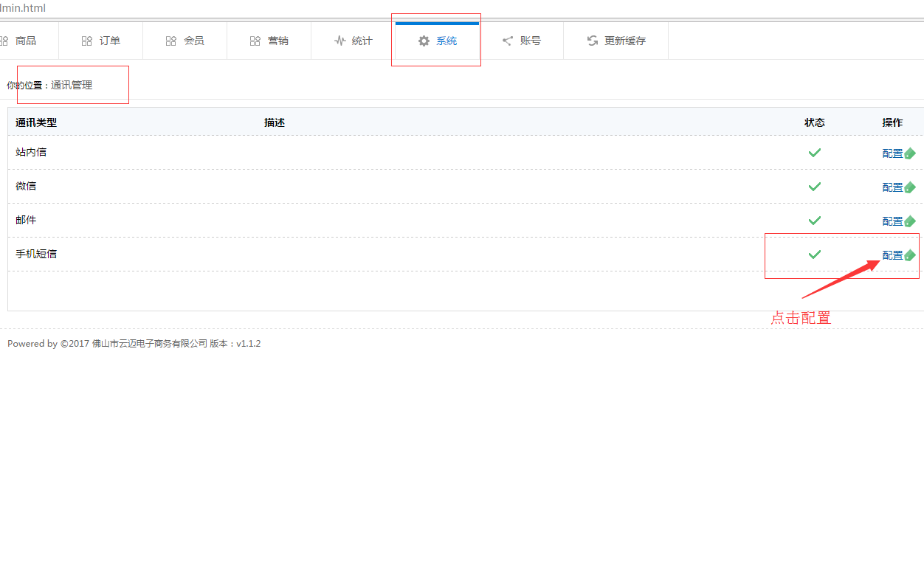Click the gear icon on 系统 tab
Screen dimensions: 924x571
pos(424,41)
